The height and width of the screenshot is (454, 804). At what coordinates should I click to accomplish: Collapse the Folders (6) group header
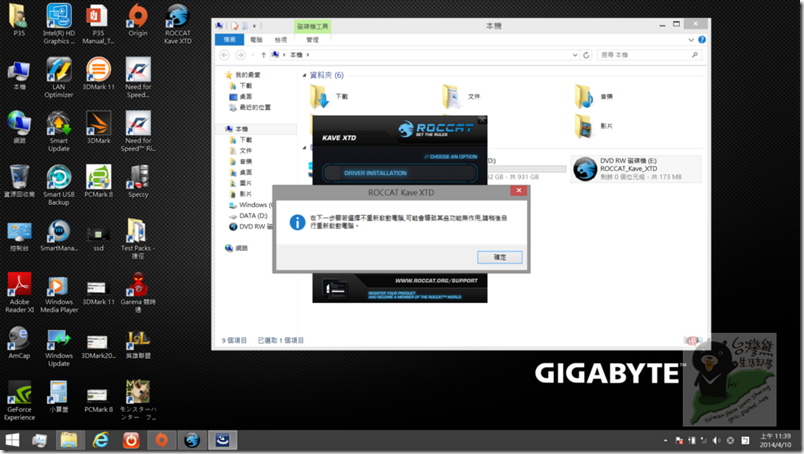point(304,75)
